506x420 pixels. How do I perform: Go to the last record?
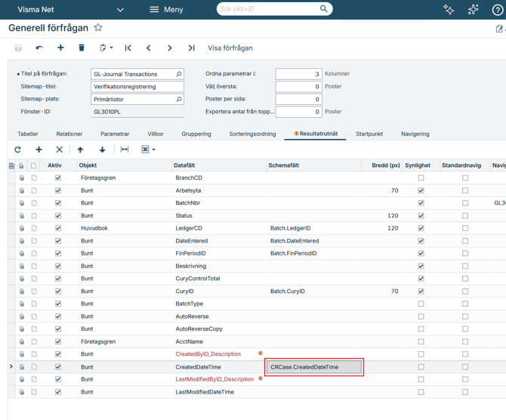[191, 48]
